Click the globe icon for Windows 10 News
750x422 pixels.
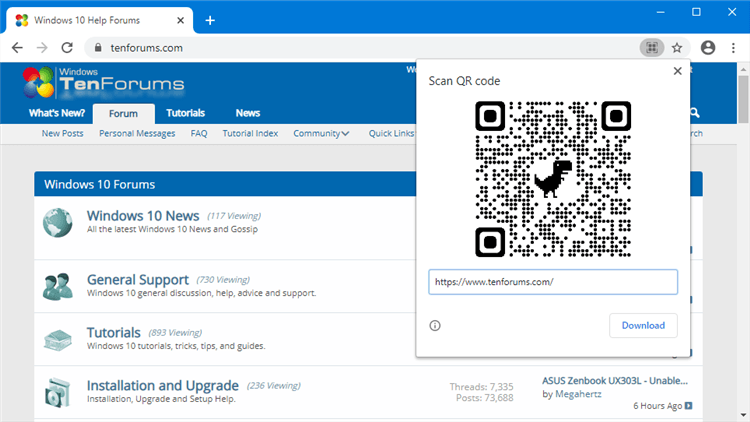point(57,222)
